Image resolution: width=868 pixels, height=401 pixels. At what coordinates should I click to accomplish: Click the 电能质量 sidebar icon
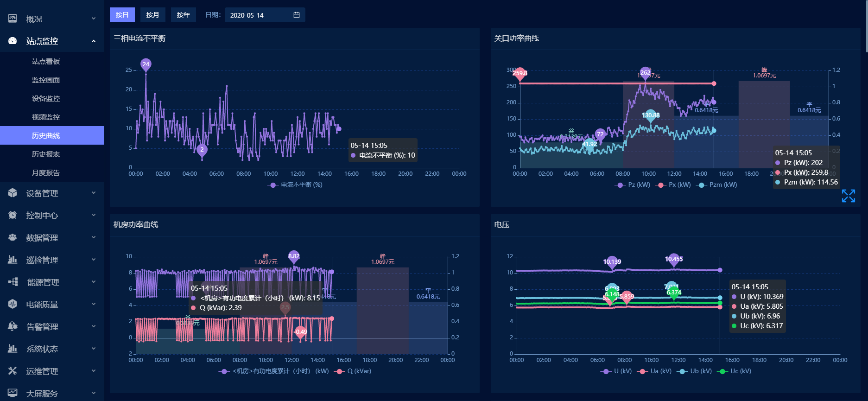coord(13,304)
